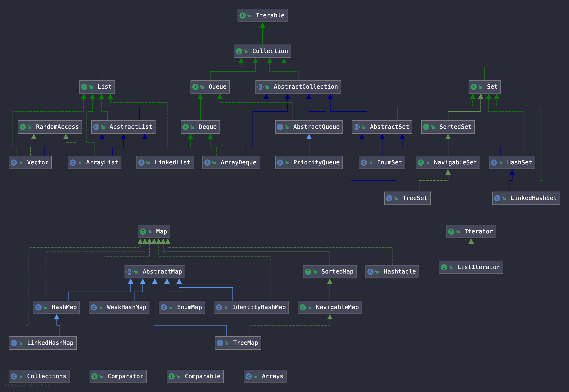This screenshot has width=569, height=392.
Task: Click green lock icon on HashSet node
Action: point(500,163)
